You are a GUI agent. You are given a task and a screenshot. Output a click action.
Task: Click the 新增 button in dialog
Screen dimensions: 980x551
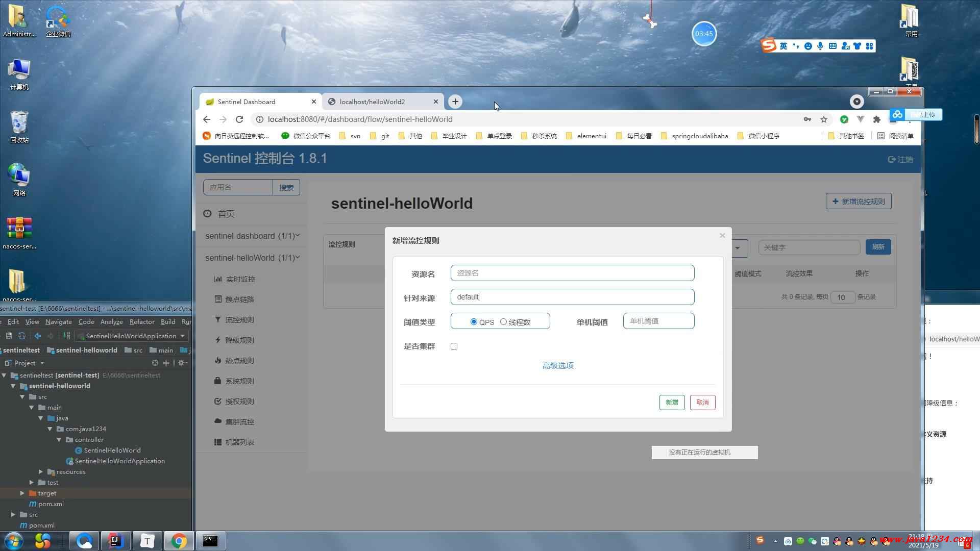coord(672,403)
